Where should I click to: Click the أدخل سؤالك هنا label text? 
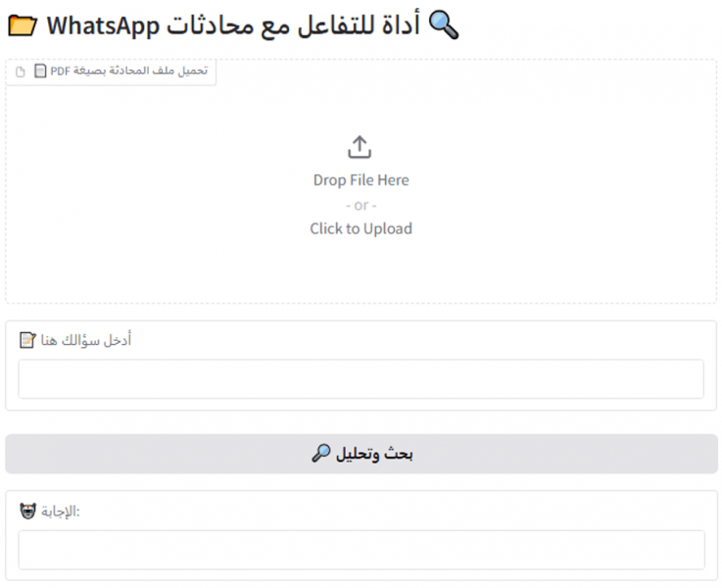(x=86, y=340)
